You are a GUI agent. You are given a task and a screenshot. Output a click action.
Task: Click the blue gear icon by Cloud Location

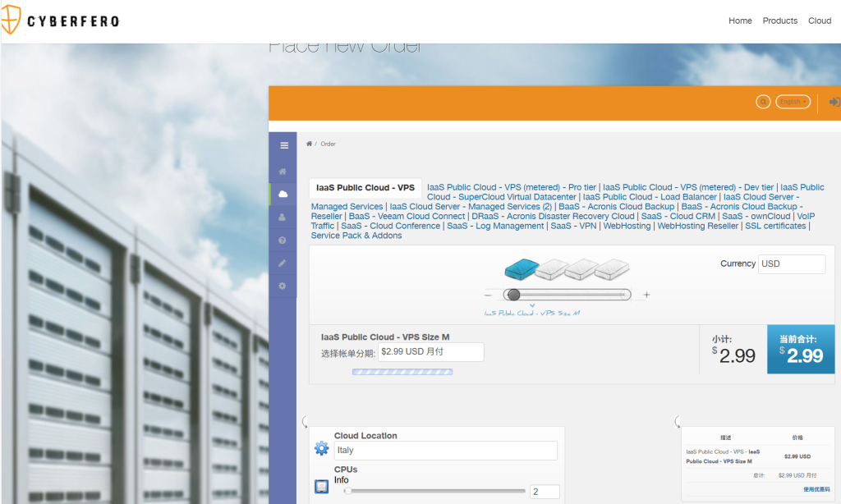click(321, 448)
